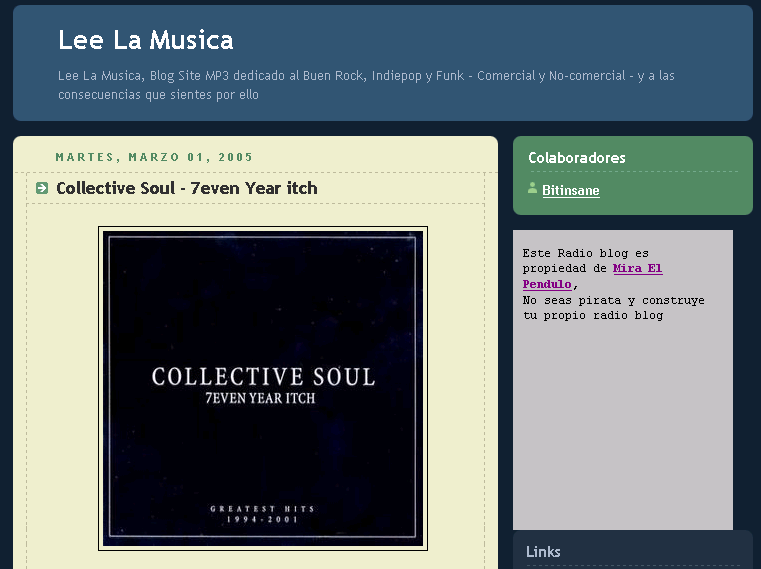This screenshot has height=569, width=761.
Task: Click the 7EVEN YEAR ITCH subtitle on the cover
Action: tap(263, 399)
